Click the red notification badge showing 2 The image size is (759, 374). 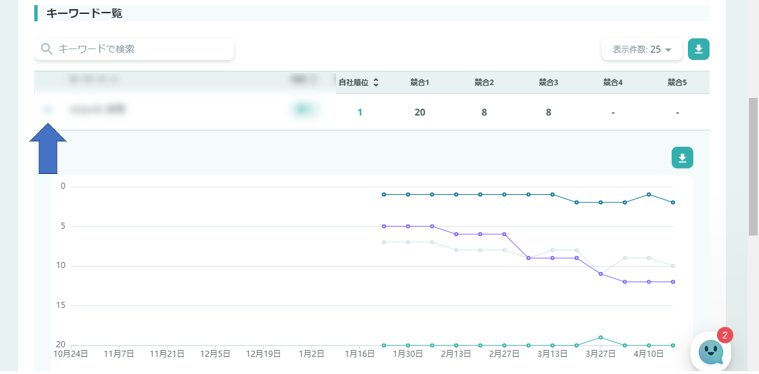[725, 335]
